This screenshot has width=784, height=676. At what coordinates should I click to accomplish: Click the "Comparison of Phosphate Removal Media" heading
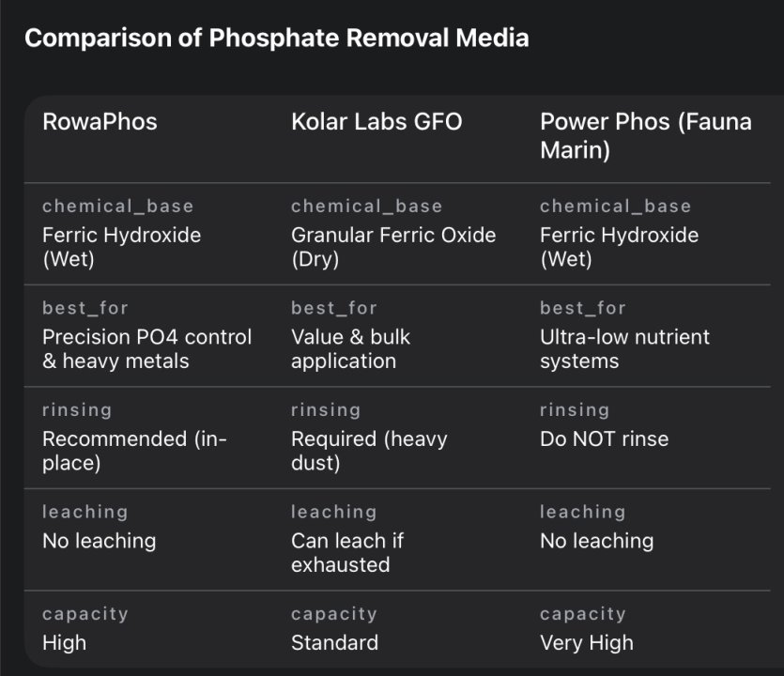276,38
